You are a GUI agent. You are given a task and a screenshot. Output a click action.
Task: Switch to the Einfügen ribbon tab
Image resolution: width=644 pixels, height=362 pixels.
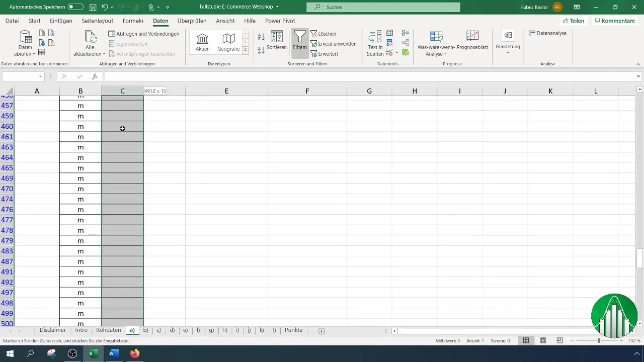tap(61, 21)
